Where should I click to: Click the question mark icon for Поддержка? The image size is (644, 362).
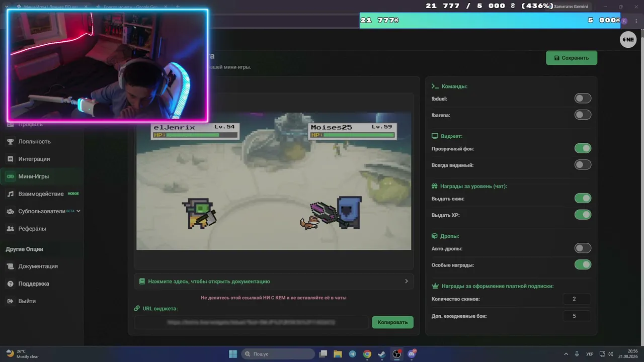pos(10,284)
